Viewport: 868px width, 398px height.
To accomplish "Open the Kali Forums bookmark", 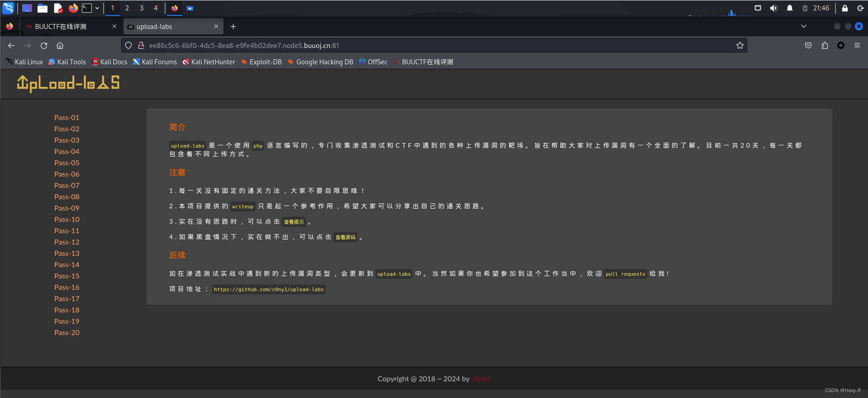I will click(x=155, y=62).
